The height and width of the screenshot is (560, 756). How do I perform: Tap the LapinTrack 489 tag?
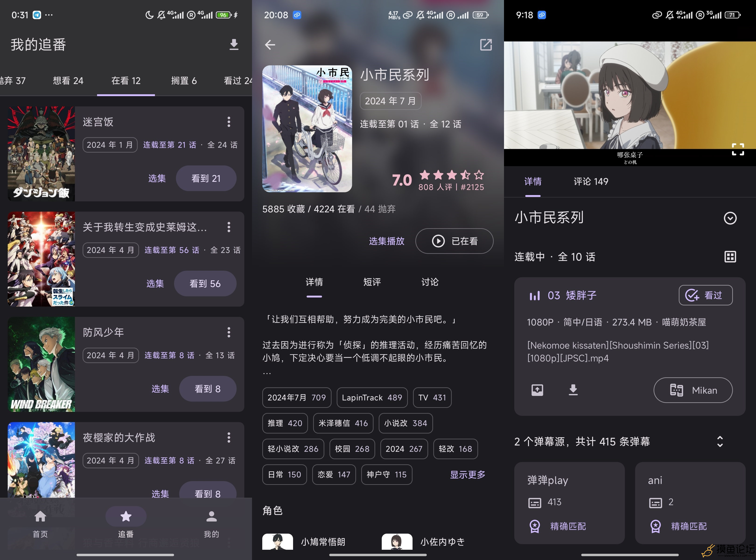(x=372, y=398)
